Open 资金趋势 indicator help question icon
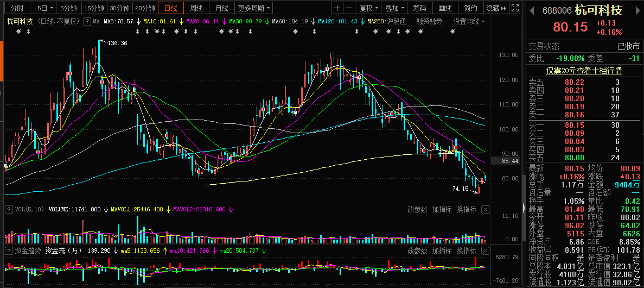 click(8, 250)
